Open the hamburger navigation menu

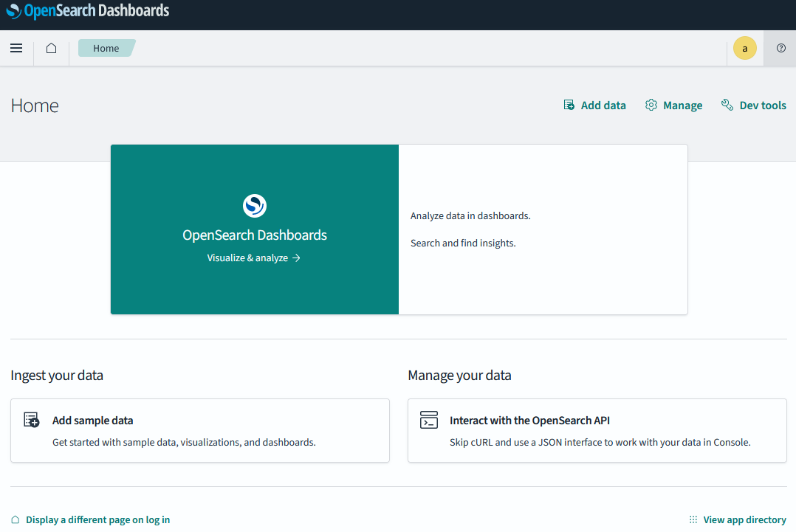point(16,48)
